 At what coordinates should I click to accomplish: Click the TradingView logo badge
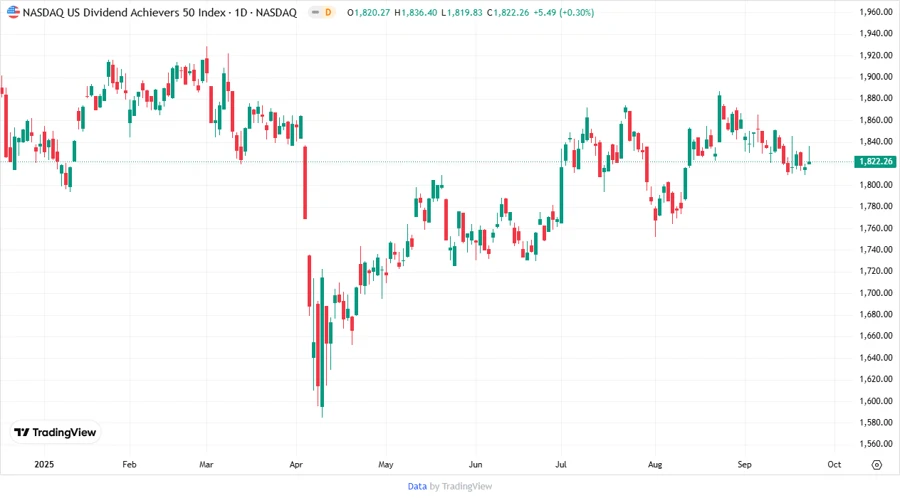(56, 433)
